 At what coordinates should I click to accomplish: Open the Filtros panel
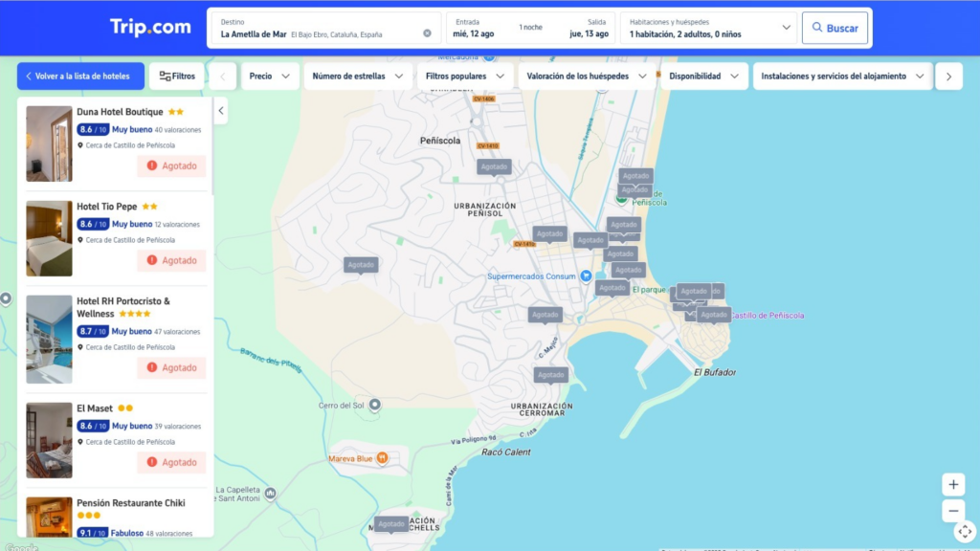coord(177,77)
